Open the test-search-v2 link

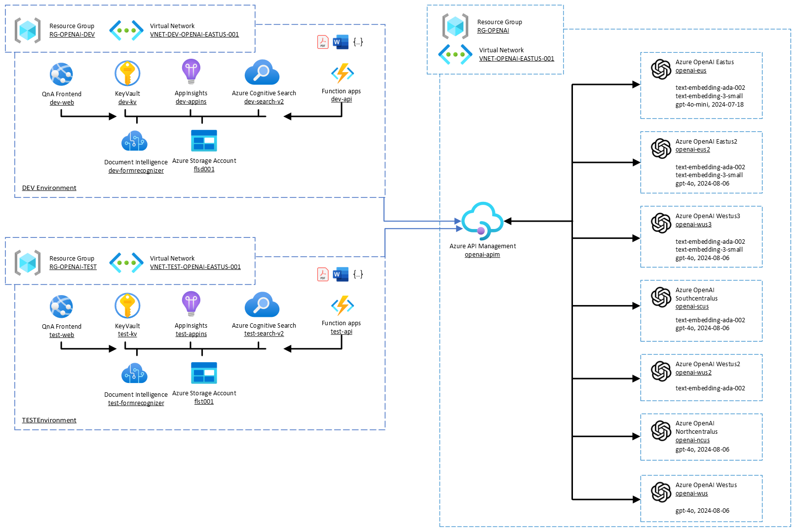(264, 333)
